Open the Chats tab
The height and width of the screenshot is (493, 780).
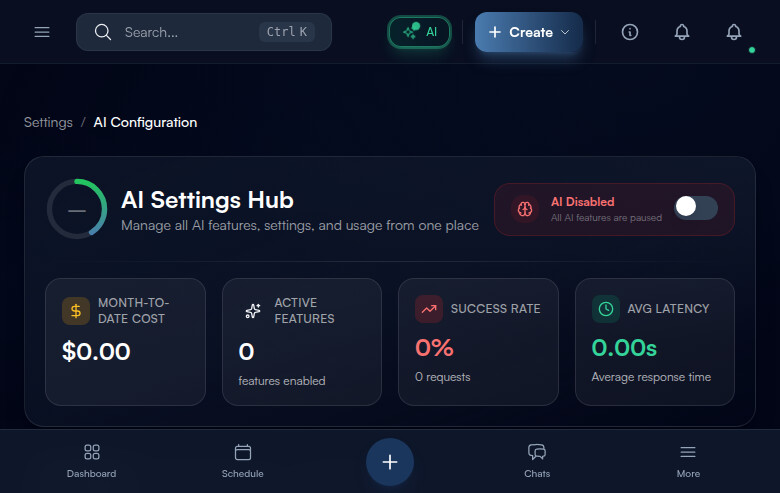(x=537, y=460)
